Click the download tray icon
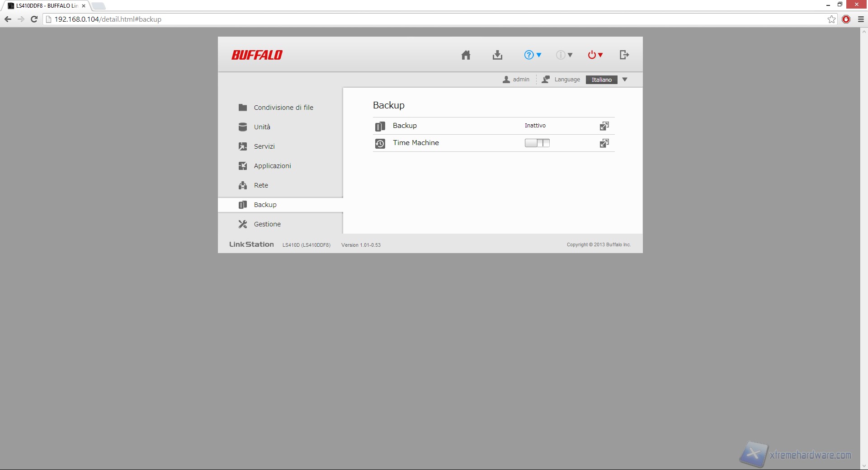868x470 pixels. click(497, 55)
